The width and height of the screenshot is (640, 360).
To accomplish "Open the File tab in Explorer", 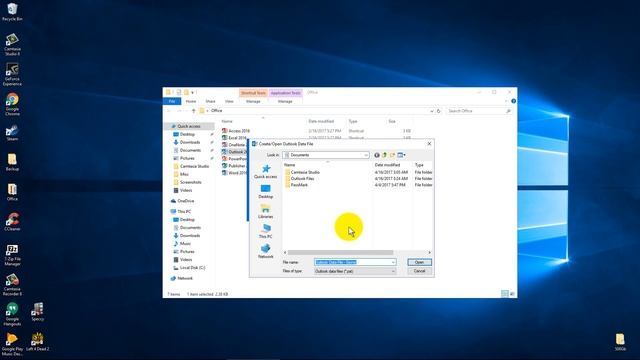I will [x=172, y=101].
